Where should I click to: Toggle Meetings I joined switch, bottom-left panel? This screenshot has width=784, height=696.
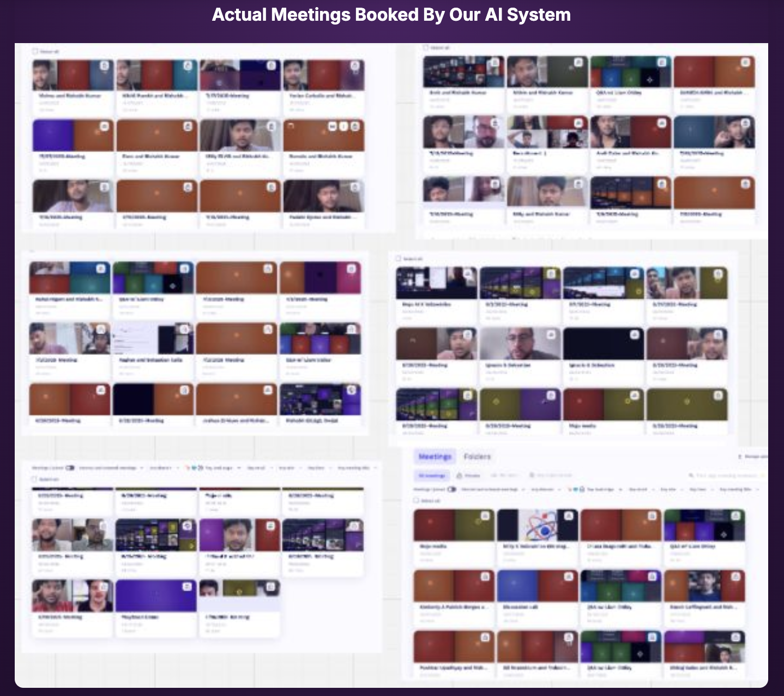pos(70,468)
